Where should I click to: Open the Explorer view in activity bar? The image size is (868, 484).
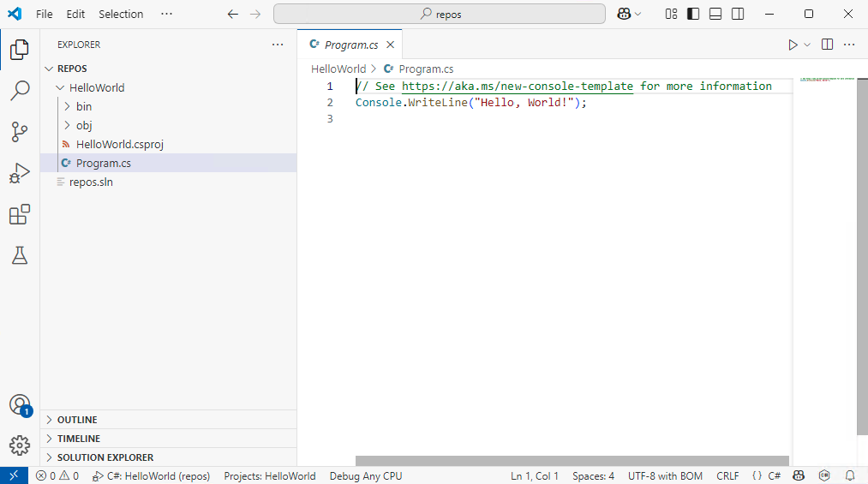(x=20, y=50)
